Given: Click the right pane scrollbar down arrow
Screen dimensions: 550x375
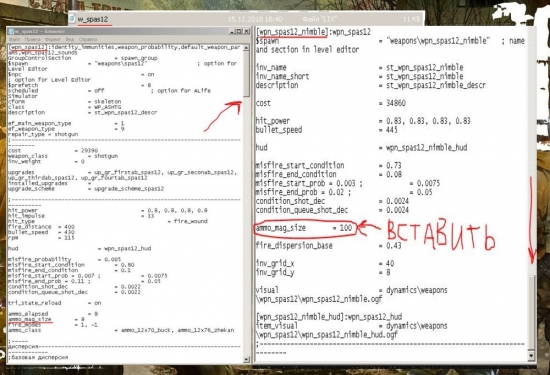Looking at the screenshot, I should pos(531,356).
